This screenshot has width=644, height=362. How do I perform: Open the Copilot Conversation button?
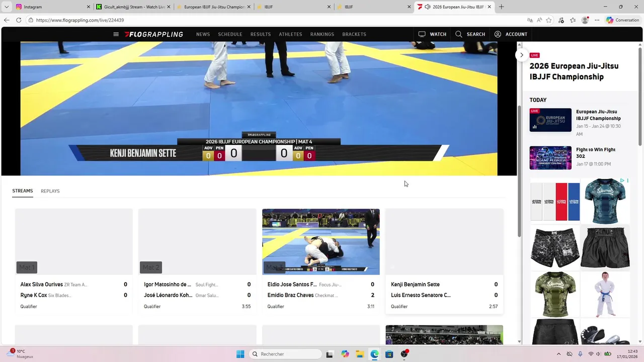click(623, 20)
